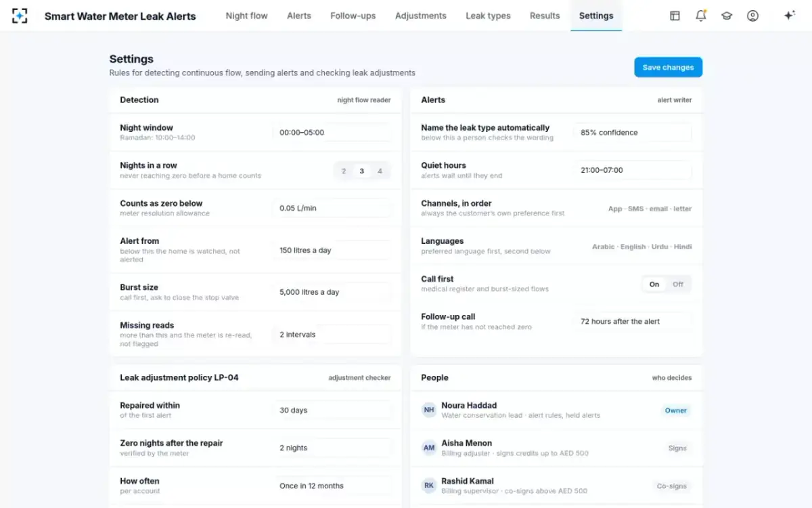
Task: Go to the Follow-ups tab
Action: pyautogui.click(x=353, y=16)
